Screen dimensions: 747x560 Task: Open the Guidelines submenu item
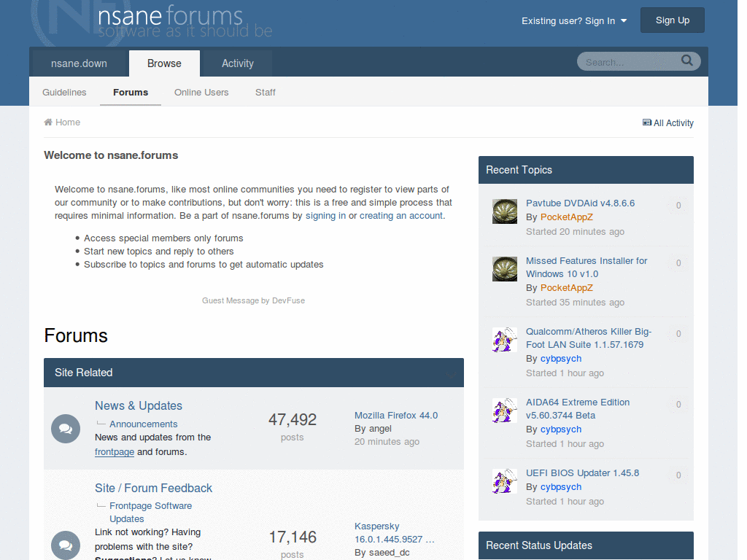tap(64, 93)
